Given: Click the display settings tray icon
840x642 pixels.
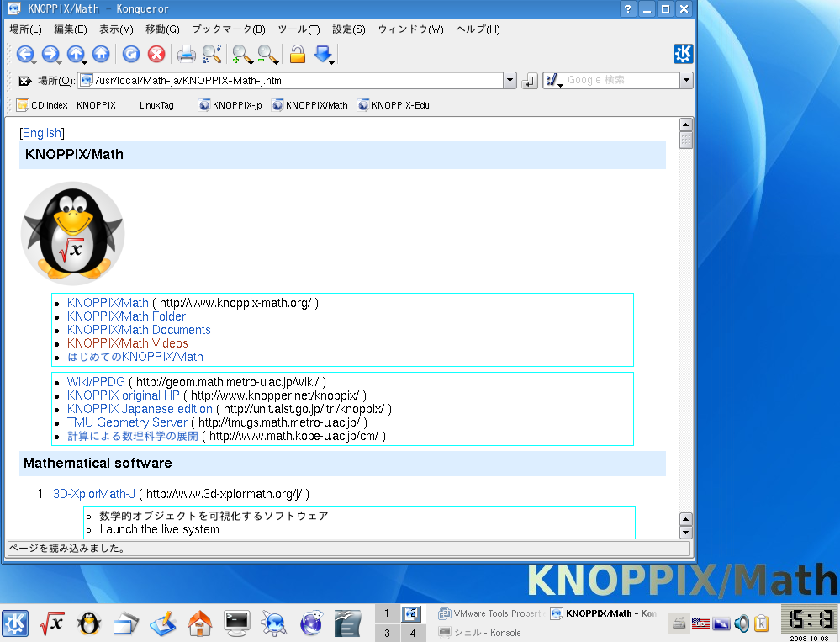Looking at the screenshot, I should (x=721, y=623).
